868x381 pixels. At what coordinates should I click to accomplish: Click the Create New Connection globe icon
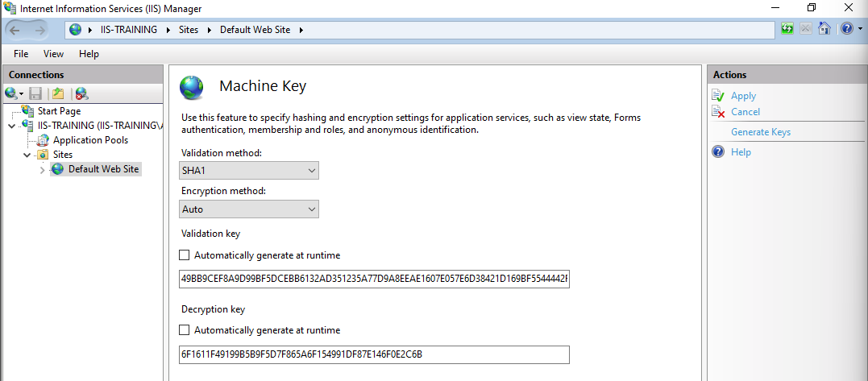(x=11, y=93)
